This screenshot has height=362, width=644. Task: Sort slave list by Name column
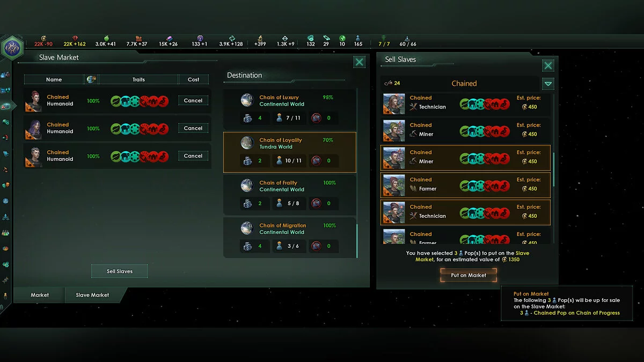click(x=54, y=79)
